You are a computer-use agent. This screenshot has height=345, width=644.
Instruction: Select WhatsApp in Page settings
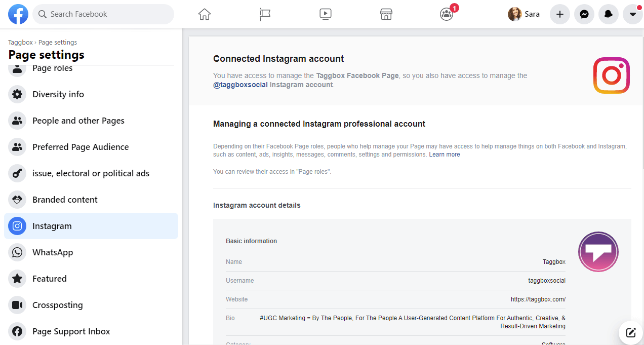[x=53, y=252]
